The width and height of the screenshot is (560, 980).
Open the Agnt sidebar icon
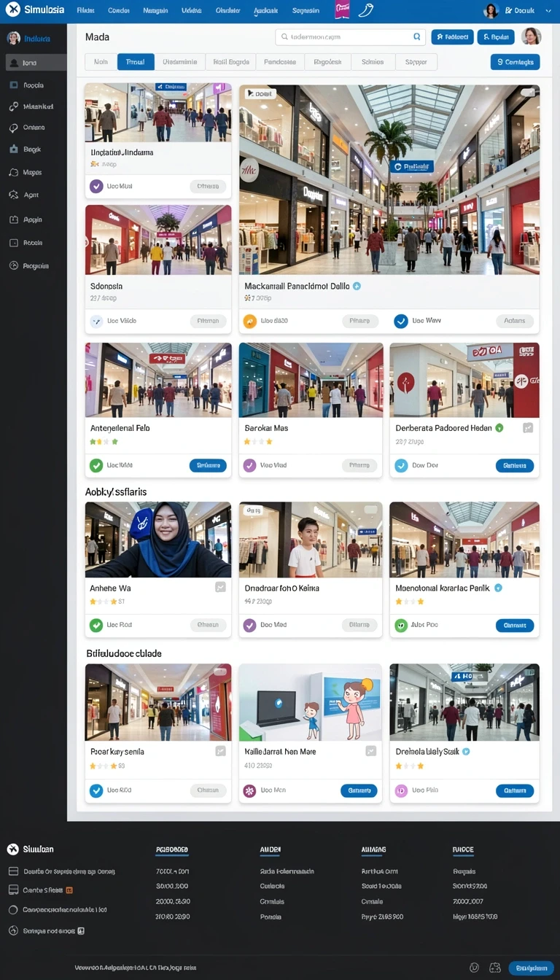point(14,195)
